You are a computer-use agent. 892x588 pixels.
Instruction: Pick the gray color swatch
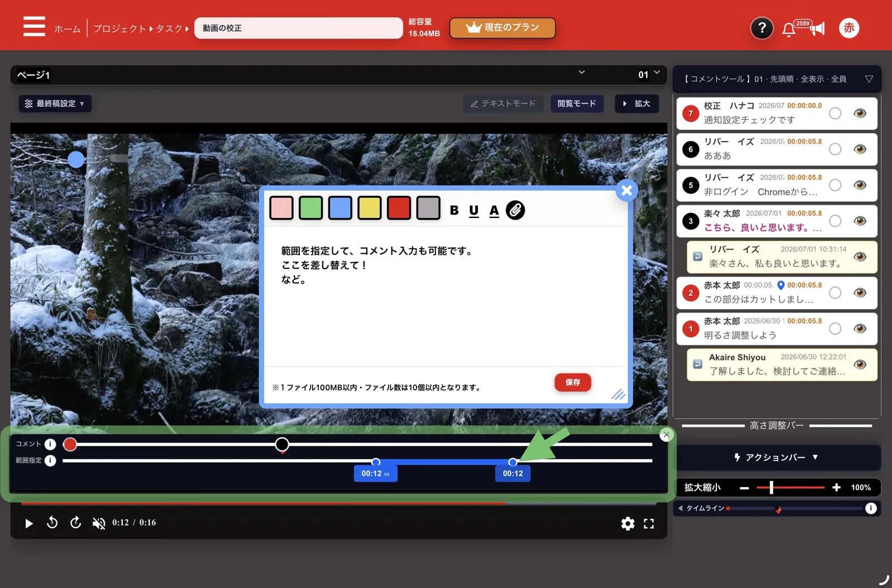[x=428, y=208]
